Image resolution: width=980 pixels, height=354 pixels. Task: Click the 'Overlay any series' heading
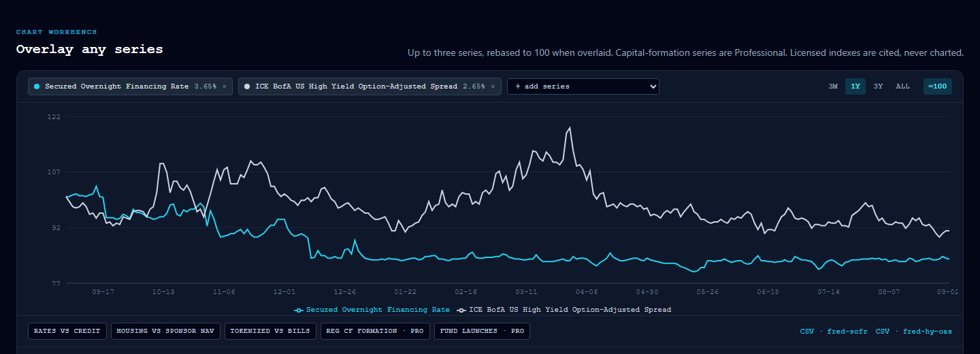click(x=90, y=50)
